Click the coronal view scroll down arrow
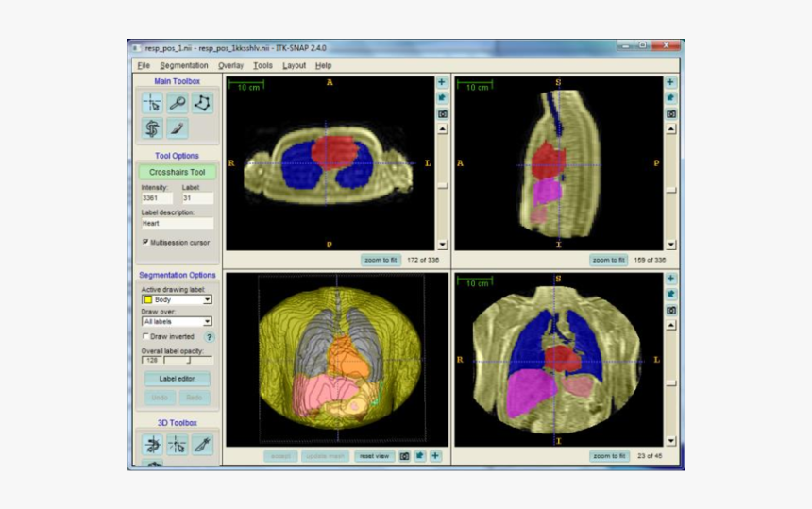The width and height of the screenshot is (812, 509). [670, 441]
